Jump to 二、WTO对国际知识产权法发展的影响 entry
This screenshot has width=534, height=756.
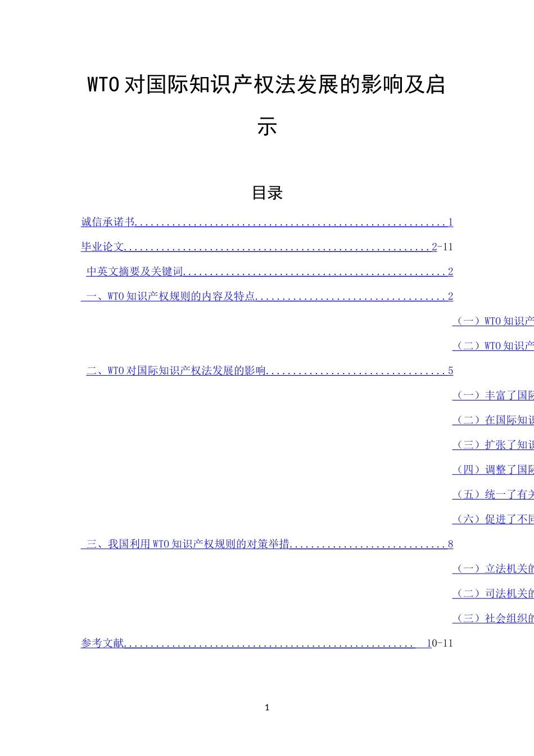[x=269, y=371]
